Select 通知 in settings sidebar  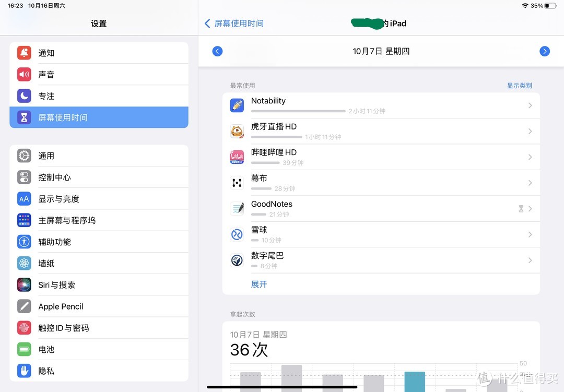[99, 53]
